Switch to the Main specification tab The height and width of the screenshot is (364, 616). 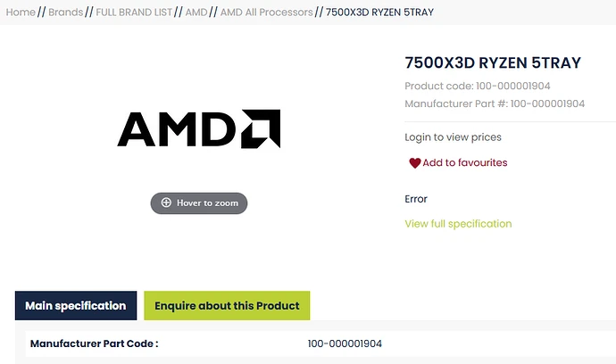click(x=75, y=306)
